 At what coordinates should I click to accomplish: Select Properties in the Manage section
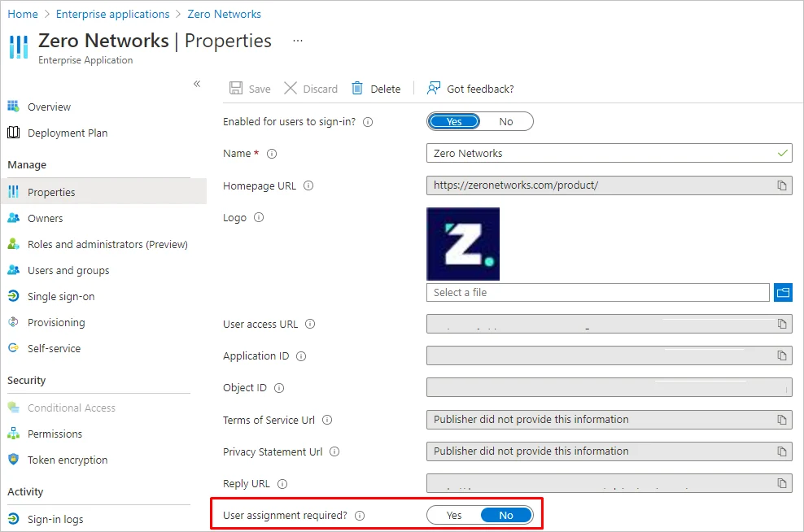coord(104,192)
